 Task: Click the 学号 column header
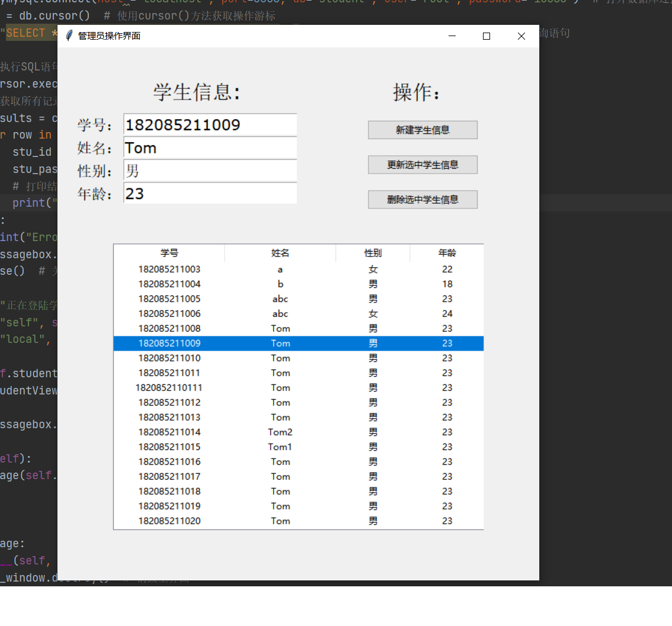click(169, 253)
